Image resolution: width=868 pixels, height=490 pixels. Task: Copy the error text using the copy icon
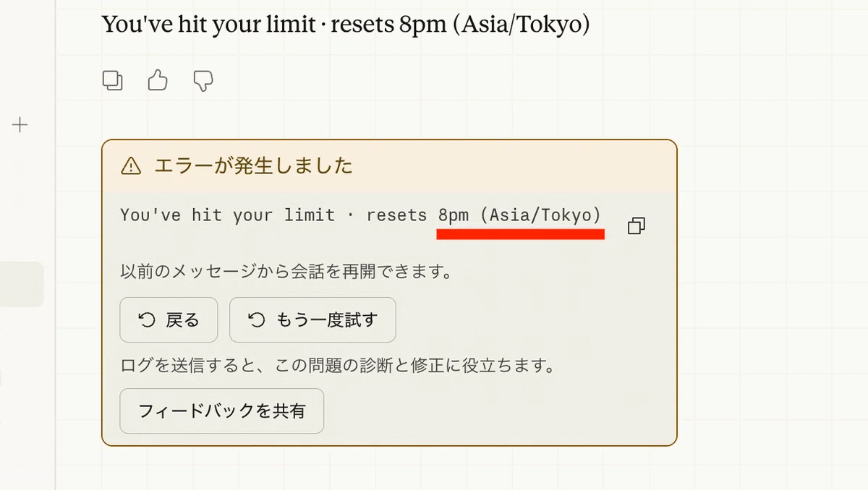pos(637,225)
